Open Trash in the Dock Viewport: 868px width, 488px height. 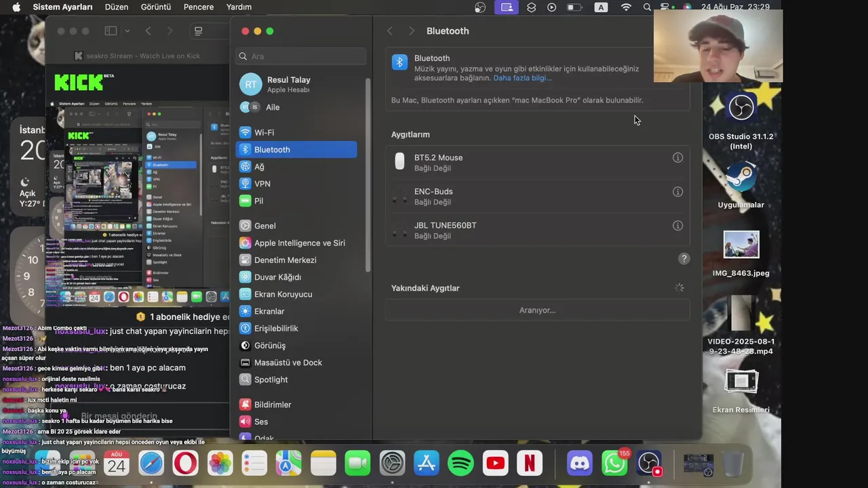[732, 464]
